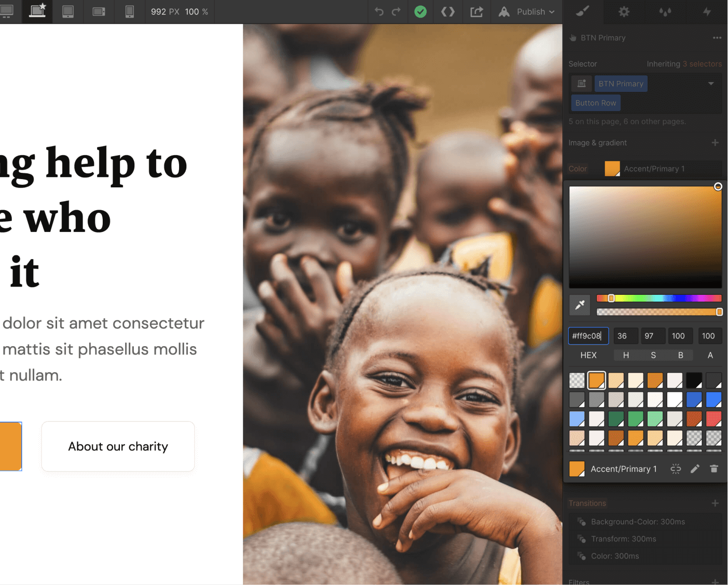Viewport: 728px width, 585px height.
Task: Expand the selector dropdown arrow
Action: 711,84
